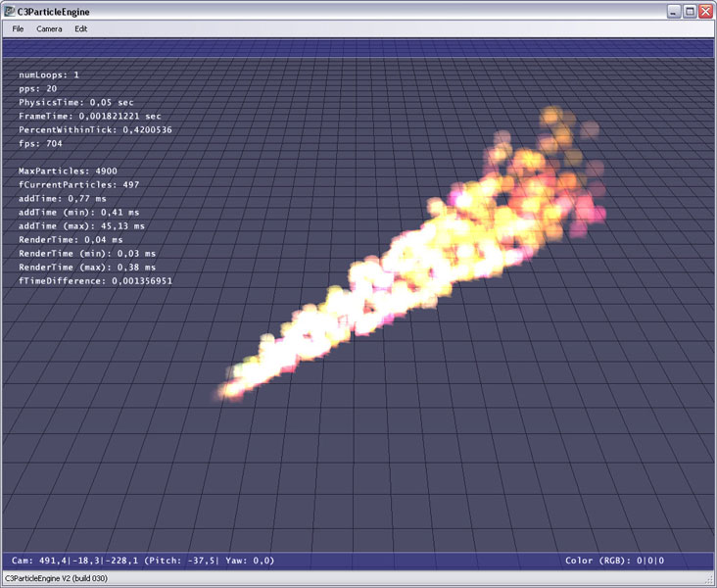Click the MaxParticles: 4900 readout
The height and width of the screenshot is (588, 717).
click(68, 171)
